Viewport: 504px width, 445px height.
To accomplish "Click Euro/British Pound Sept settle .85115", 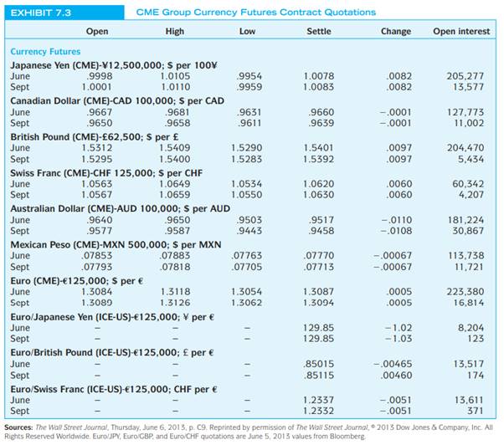I will point(318,375).
